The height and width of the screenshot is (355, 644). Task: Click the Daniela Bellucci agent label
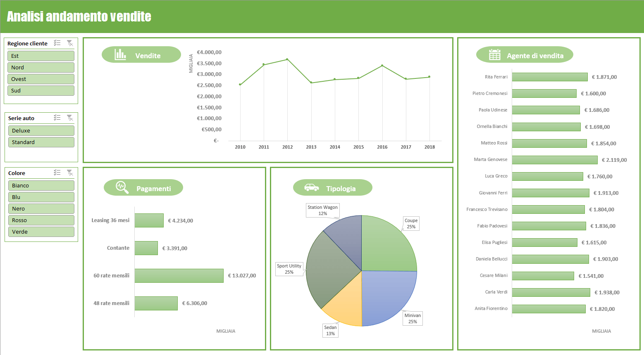[491, 259]
